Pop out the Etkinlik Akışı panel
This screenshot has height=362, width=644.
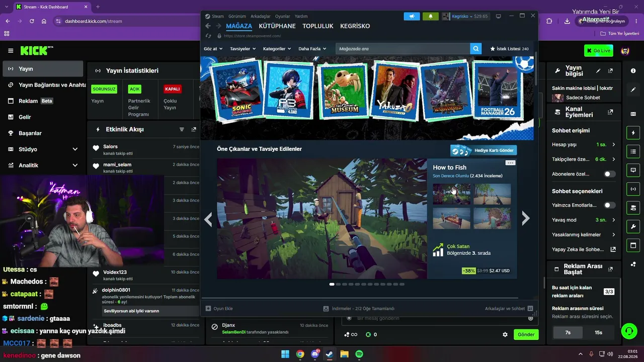(194, 129)
